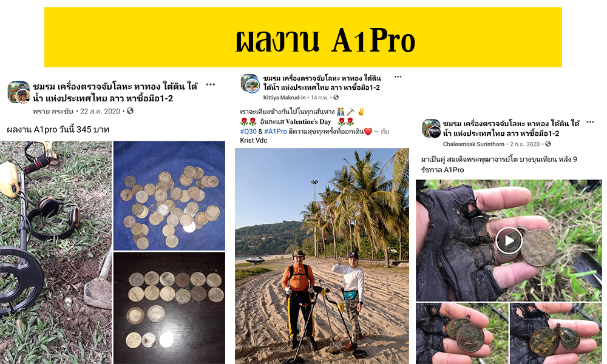Open Chaleamsak Surinthorn profile link
Viewport: 607px width, 364px height.
click(473, 144)
